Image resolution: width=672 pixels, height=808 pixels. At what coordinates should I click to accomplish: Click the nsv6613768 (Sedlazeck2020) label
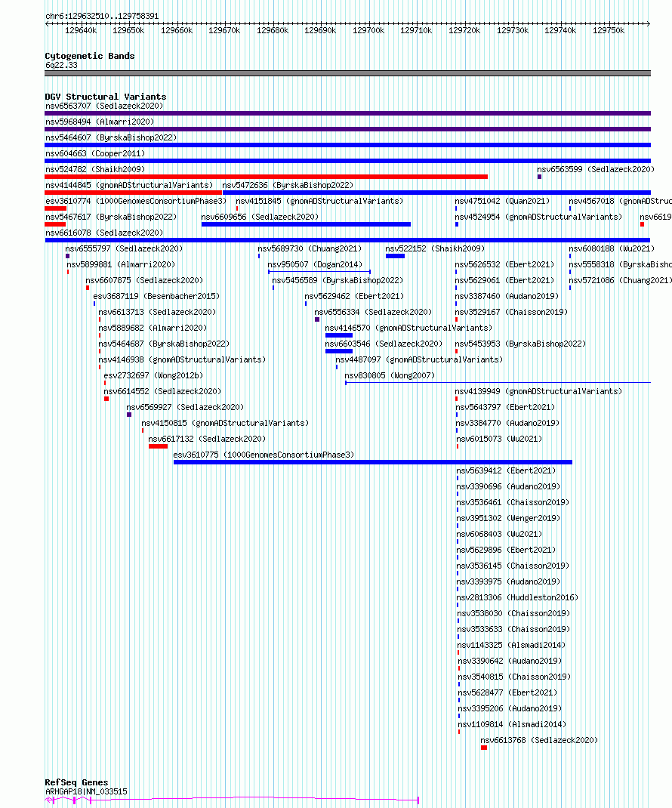539,741
